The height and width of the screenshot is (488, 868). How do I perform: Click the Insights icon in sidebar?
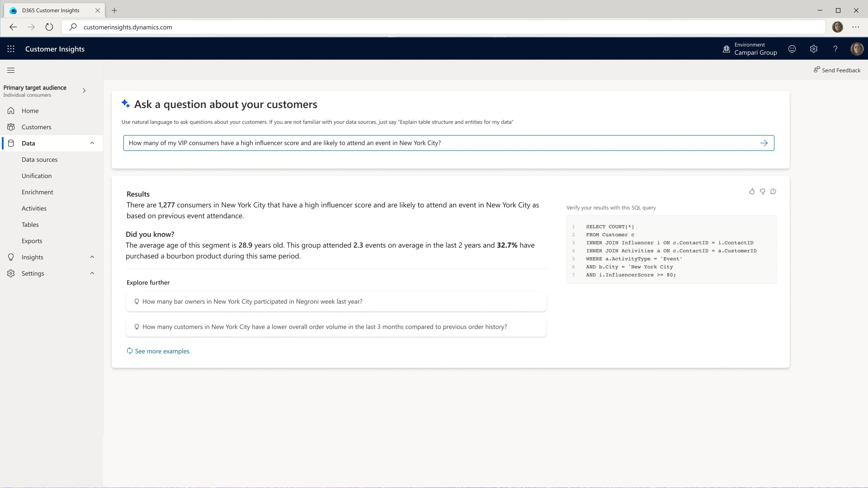[x=11, y=257]
